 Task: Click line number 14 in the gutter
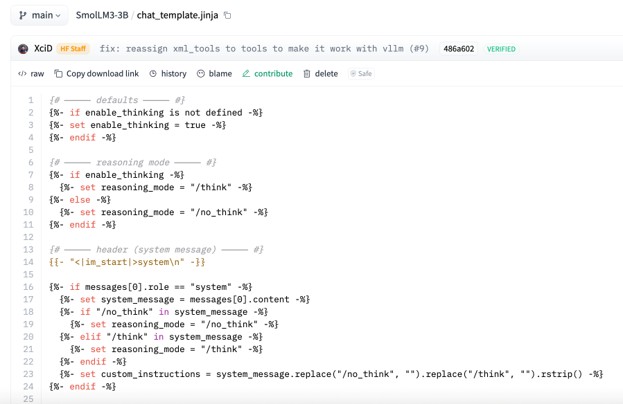(28, 262)
